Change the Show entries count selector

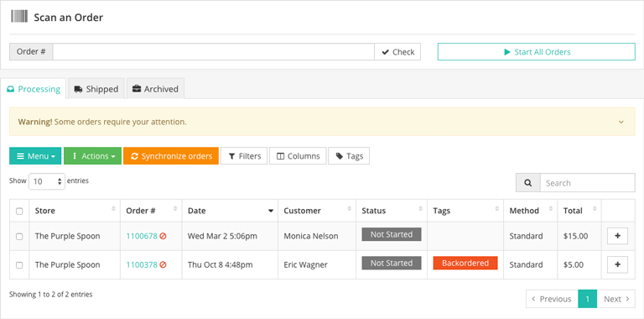(x=47, y=181)
